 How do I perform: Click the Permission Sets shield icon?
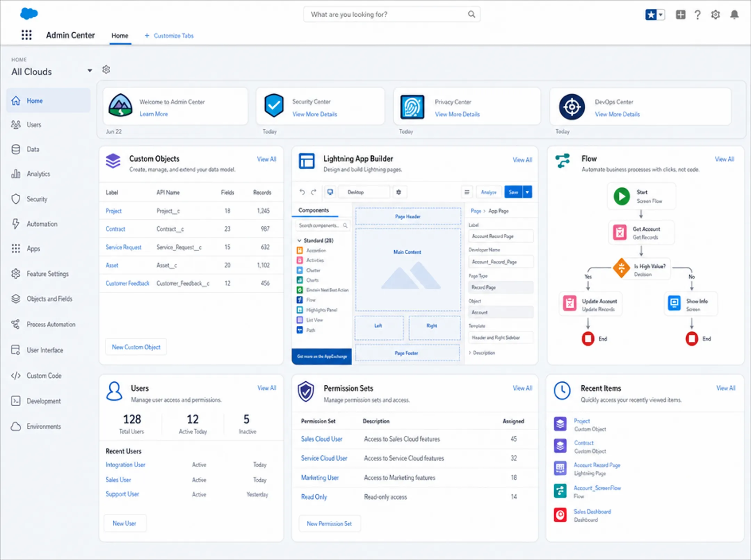[x=306, y=391]
